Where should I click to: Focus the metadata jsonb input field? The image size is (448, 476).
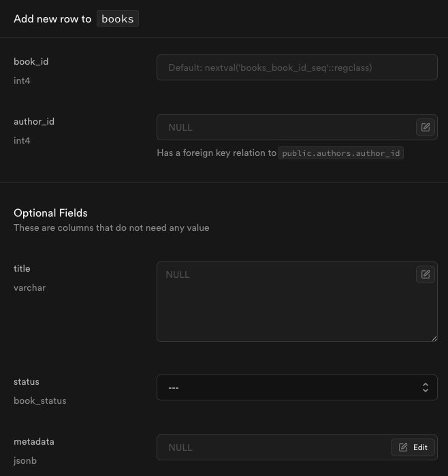[x=272, y=447]
